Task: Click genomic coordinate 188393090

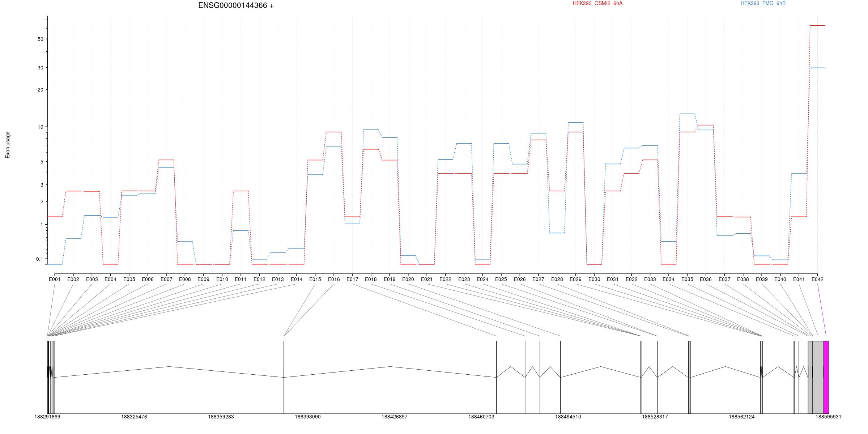Action: point(308,417)
